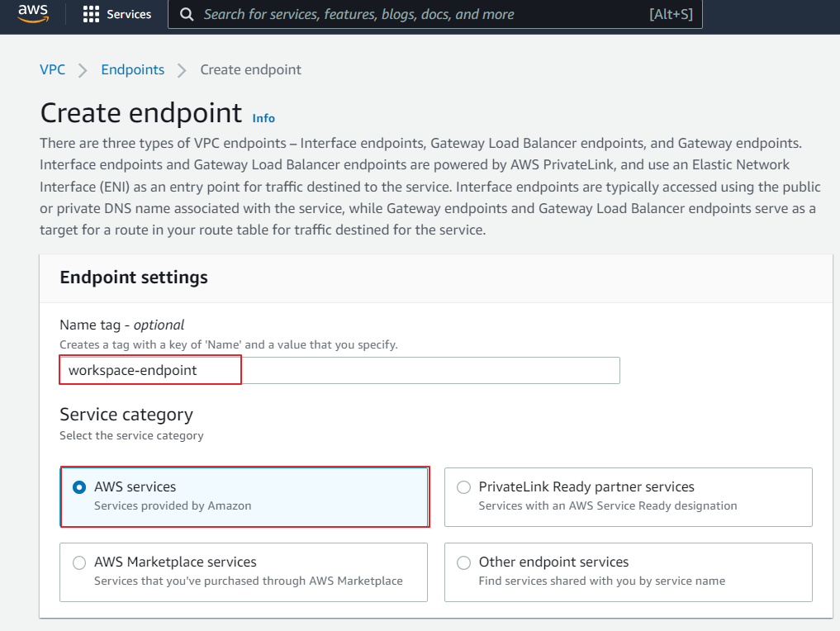Navigate to the Endpoints breadcrumb link

click(x=132, y=70)
